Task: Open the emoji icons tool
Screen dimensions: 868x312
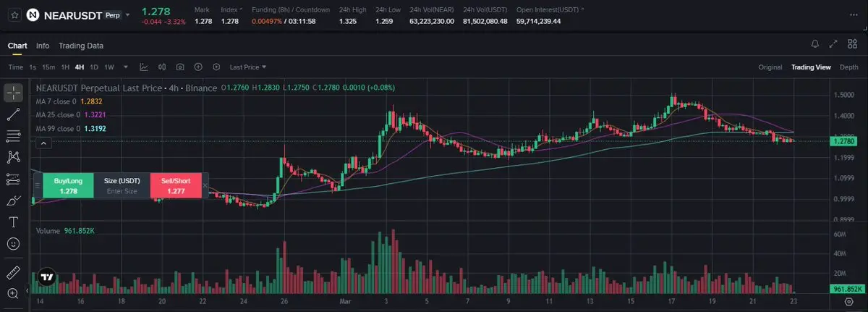Action: (x=14, y=244)
